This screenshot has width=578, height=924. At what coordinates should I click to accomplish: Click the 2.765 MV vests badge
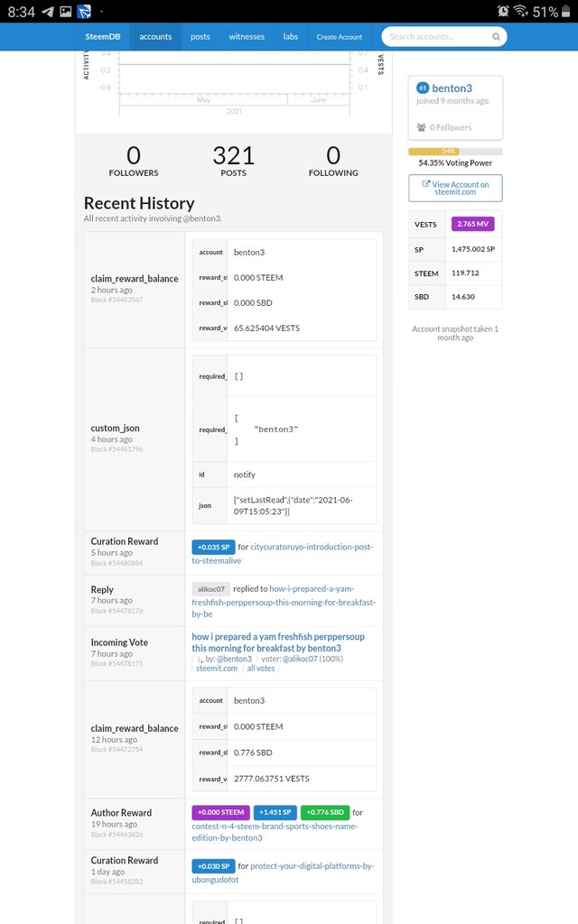click(x=472, y=223)
